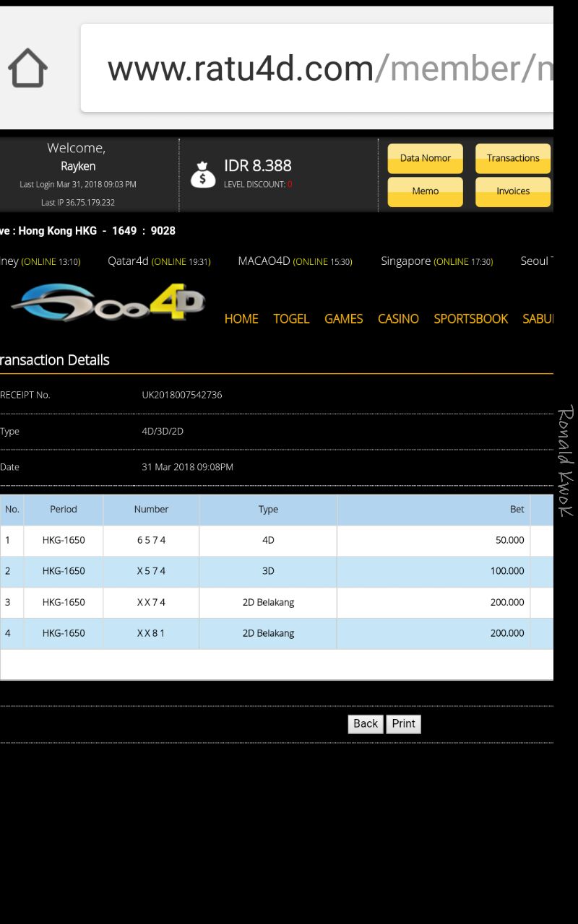Tap the browser home icon
Viewport: 578px width, 924px height.
(x=27, y=69)
